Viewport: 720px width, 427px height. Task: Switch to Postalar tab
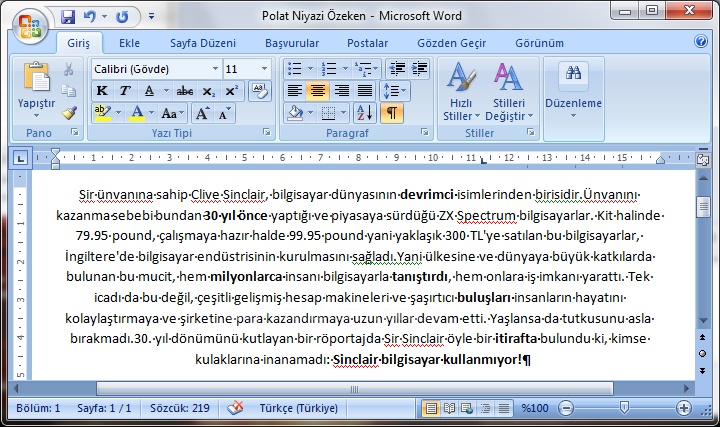pyautogui.click(x=367, y=43)
